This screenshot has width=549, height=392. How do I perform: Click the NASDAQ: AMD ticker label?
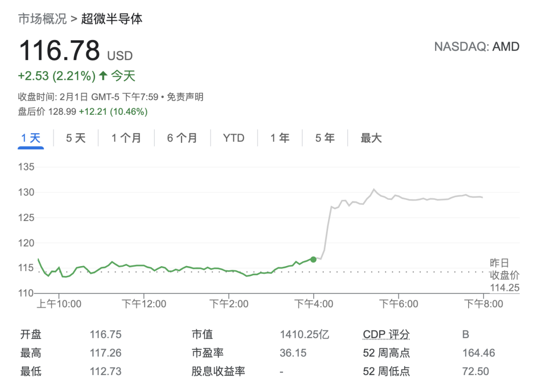point(476,46)
